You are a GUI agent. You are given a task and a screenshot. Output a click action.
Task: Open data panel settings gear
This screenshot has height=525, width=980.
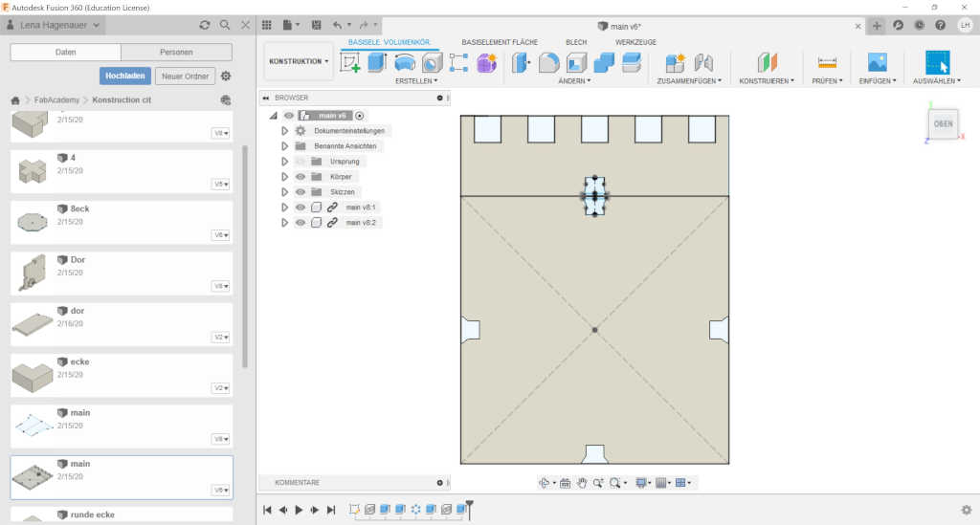coord(226,77)
